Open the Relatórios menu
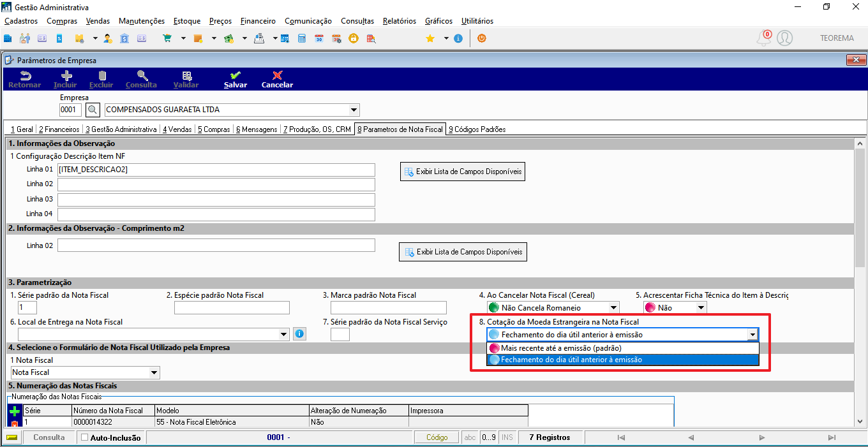 (400, 21)
